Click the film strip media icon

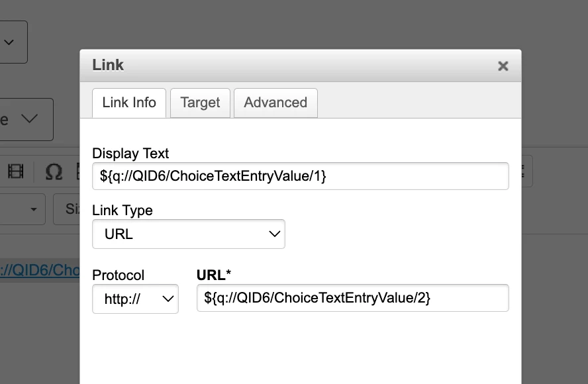(x=15, y=171)
